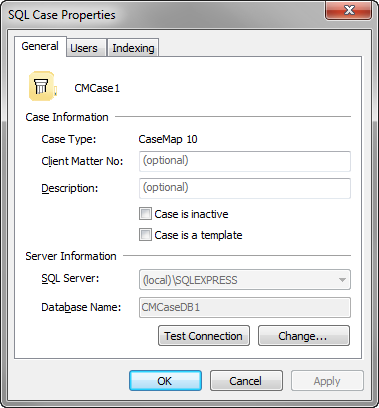
Task: Check the Case is a template option
Action: [145, 235]
